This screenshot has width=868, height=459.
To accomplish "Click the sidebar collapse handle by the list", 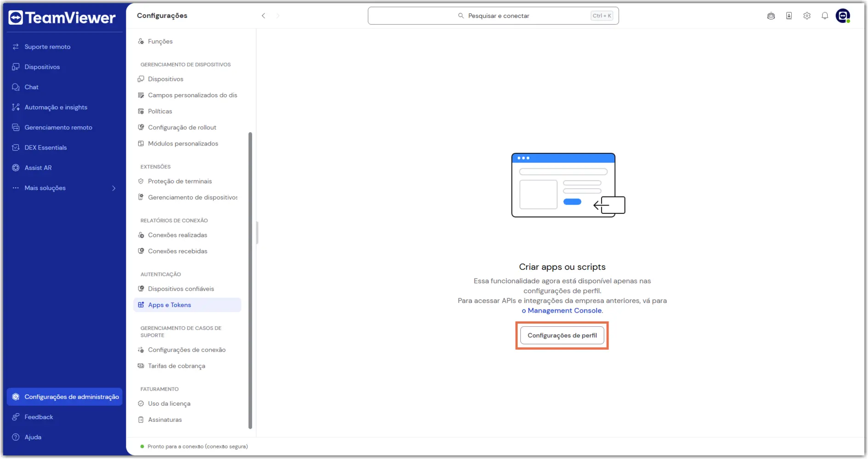I will click(257, 233).
